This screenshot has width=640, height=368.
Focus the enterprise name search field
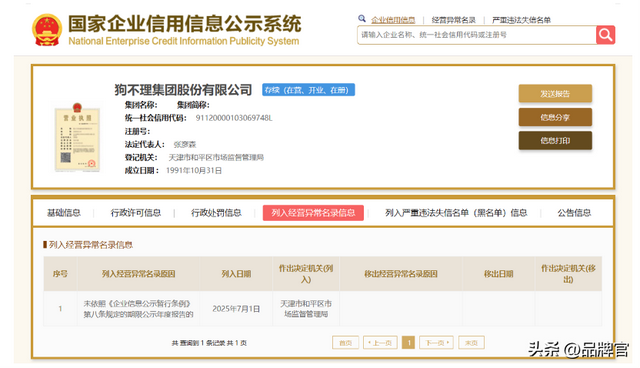point(477,35)
